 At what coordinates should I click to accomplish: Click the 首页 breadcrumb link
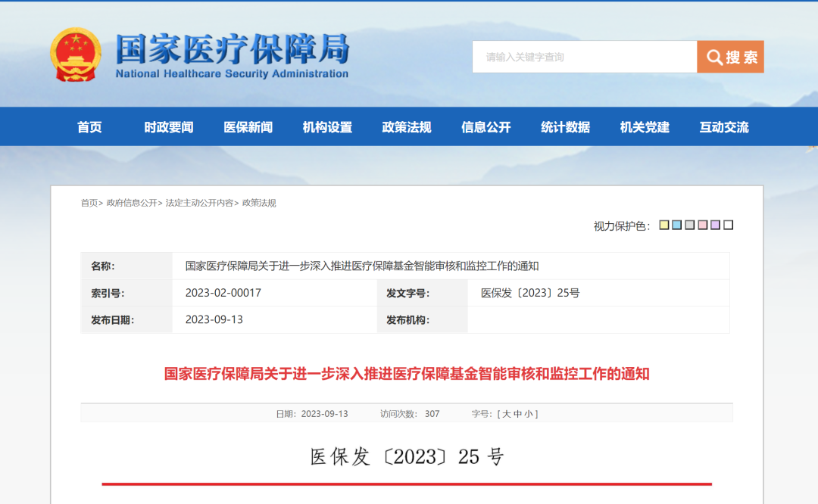[x=89, y=203]
